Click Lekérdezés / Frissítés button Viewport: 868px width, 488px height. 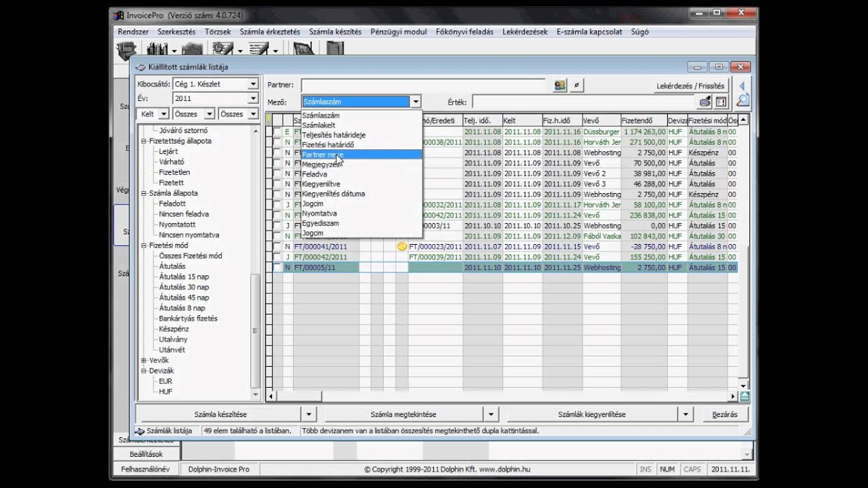click(691, 86)
